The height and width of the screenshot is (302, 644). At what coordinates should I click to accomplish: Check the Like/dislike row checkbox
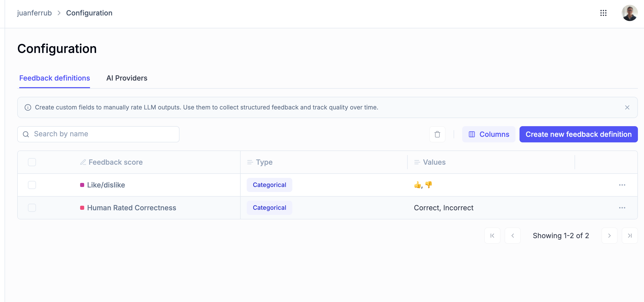click(x=32, y=185)
